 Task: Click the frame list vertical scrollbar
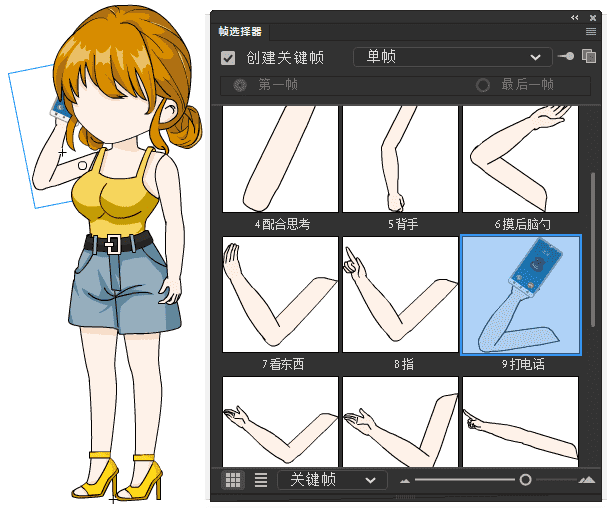pos(593,249)
